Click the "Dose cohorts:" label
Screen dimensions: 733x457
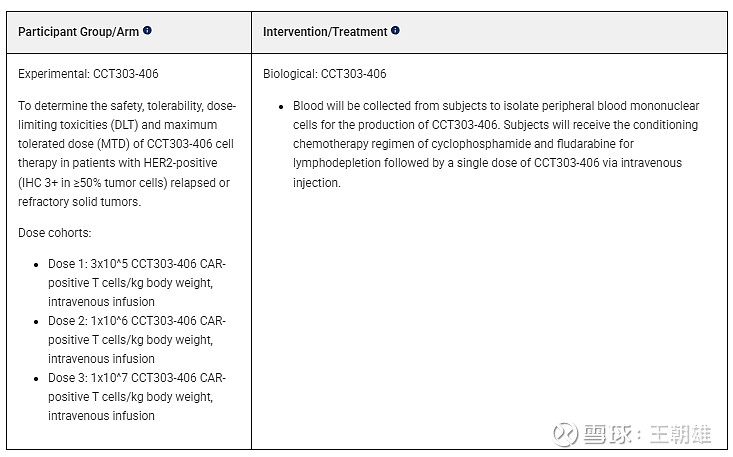[x=53, y=233]
